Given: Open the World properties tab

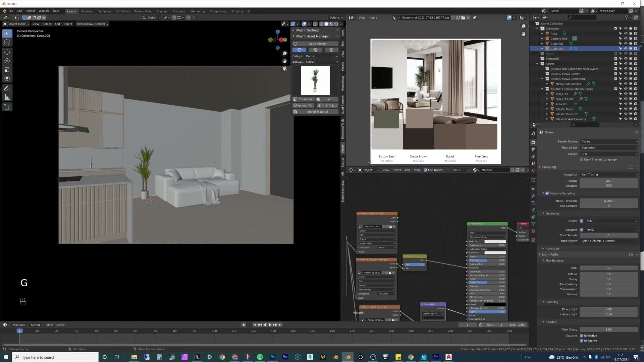Looking at the screenshot, I should [533, 171].
